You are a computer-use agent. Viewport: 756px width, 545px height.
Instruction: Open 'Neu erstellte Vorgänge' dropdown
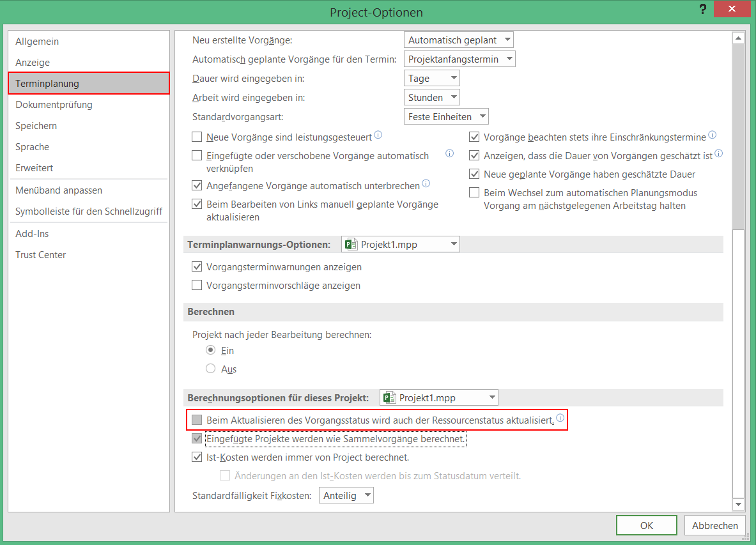pyautogui.click(x=459, y=40)
